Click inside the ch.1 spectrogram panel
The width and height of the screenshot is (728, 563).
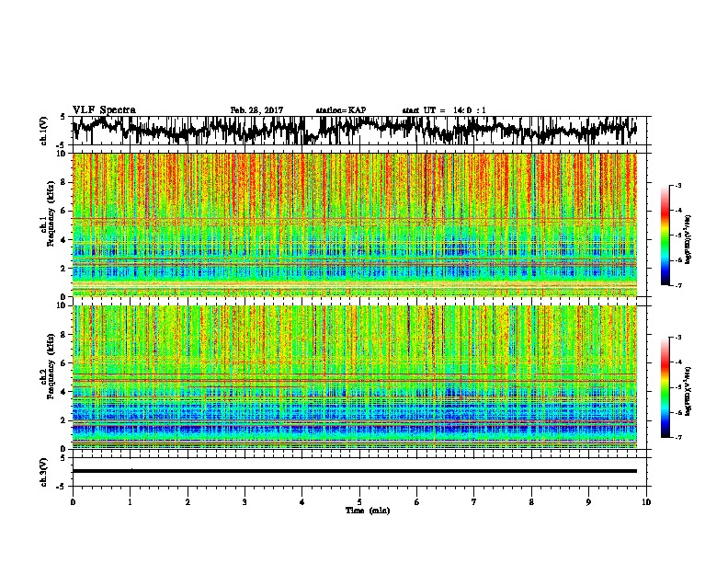point(359,224)
